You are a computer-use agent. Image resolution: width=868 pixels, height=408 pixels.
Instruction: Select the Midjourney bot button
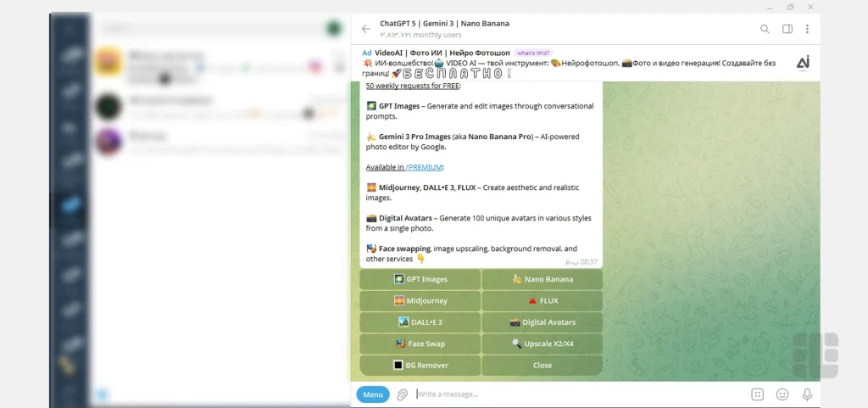tap(420, 300)
